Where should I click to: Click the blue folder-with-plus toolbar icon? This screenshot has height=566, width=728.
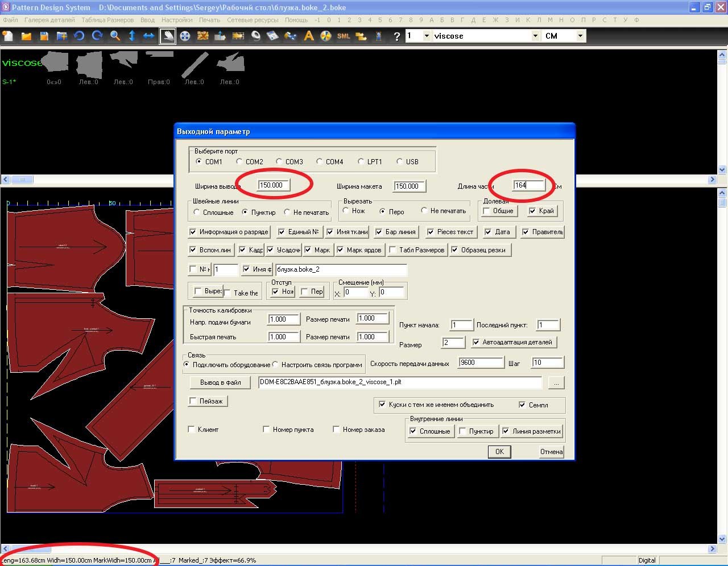tap(61, 36)
